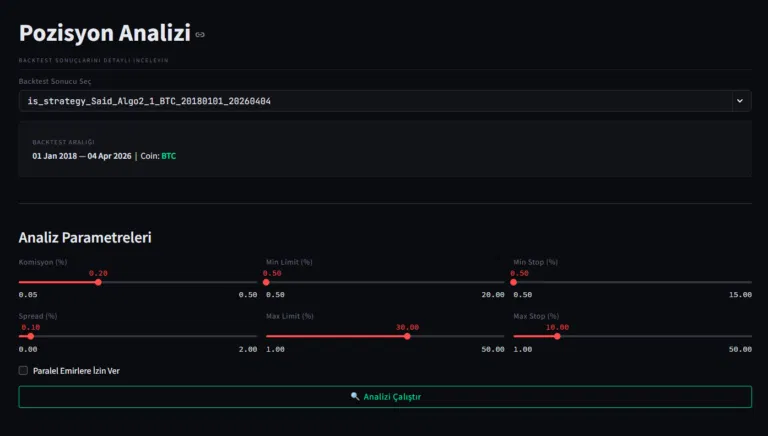
Task: Click the Min Limit slider handle
Action: click(x=266, y=282)
